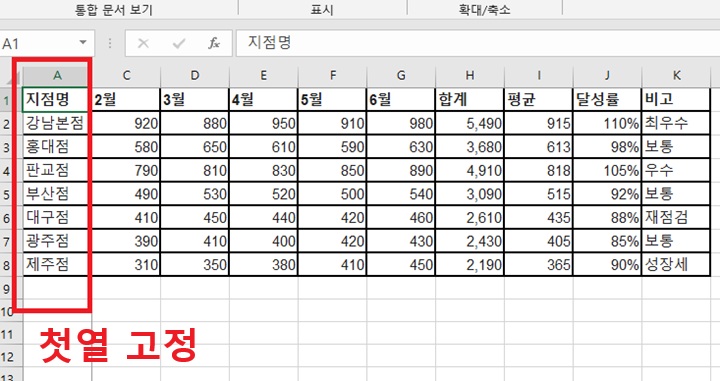Select column G header
This screenshot has height=381, width=720.
click(x=401, y=76)
